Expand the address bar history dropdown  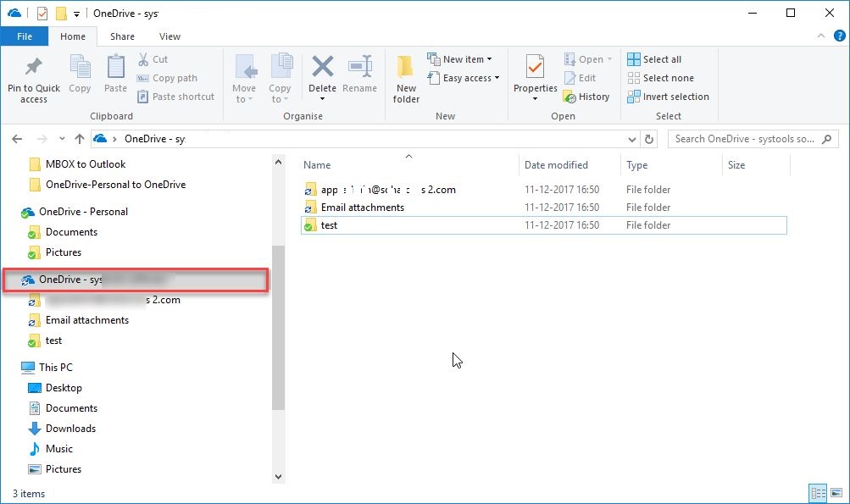(631, 139)
